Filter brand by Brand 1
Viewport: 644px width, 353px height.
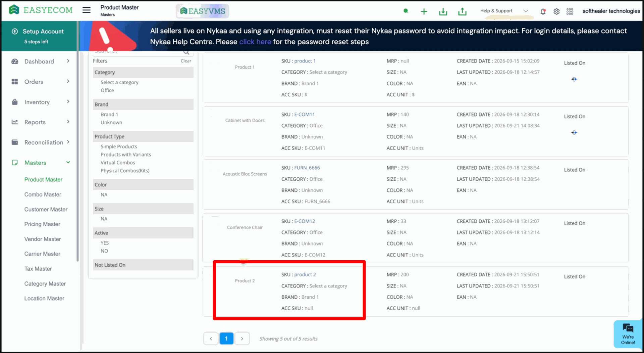click(x=109, y=115)
